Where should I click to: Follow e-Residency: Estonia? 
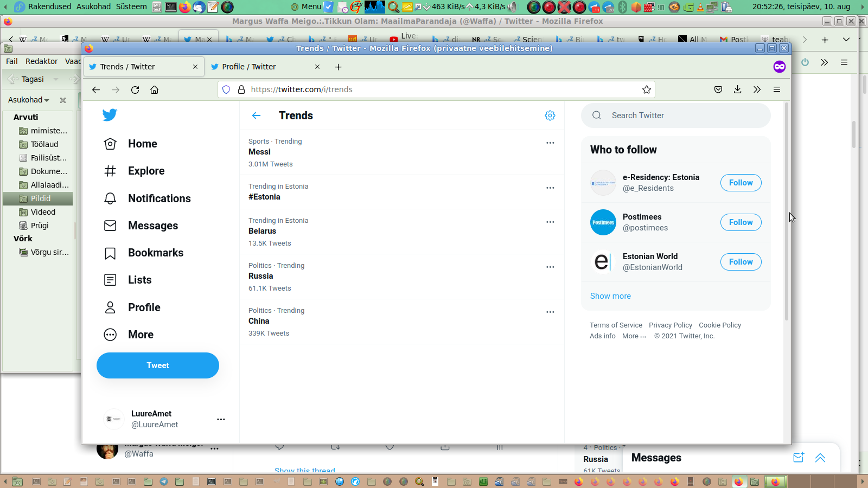[741, 183]
